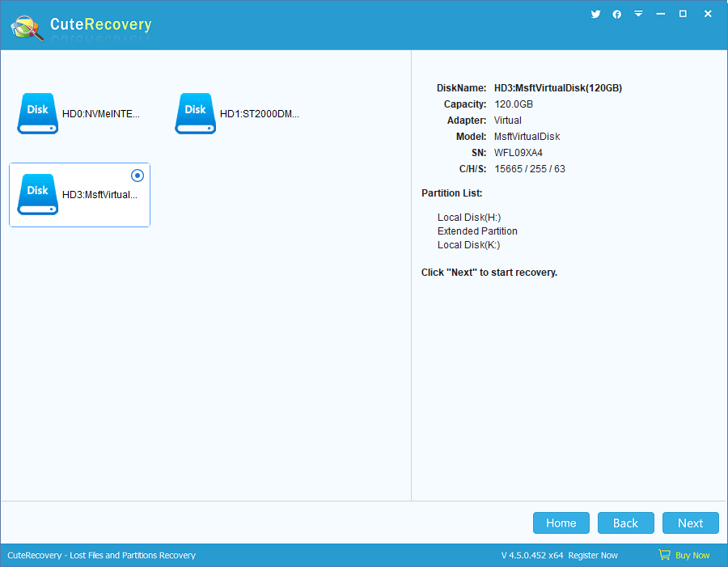Click the serial number WFL09XA4
Screen dimensions: 728x567
click(x=518, y=153)
